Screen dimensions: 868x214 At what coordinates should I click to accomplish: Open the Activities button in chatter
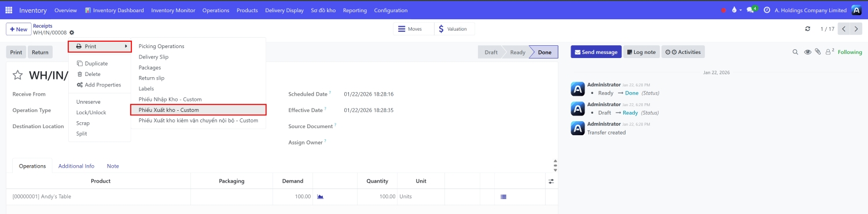683,52
